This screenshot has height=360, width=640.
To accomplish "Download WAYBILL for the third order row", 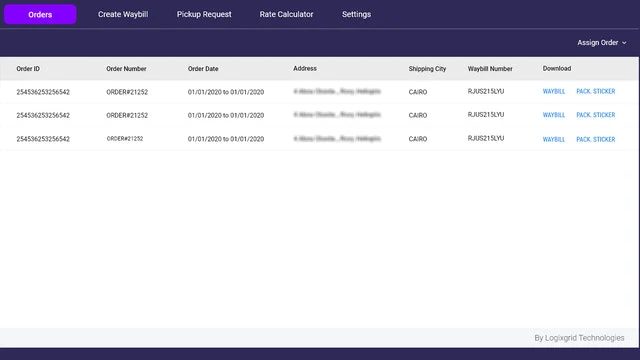I will [554, 139].
